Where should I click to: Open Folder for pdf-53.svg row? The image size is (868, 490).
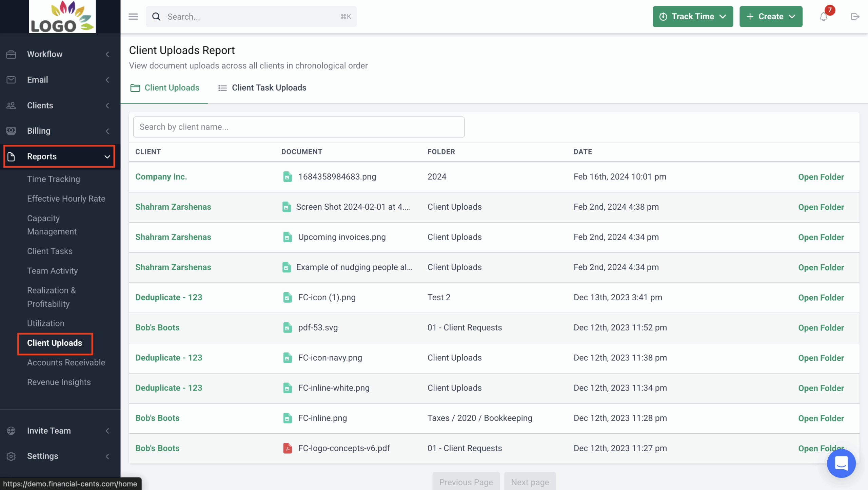pyautogui.click(x=821, y=328)
